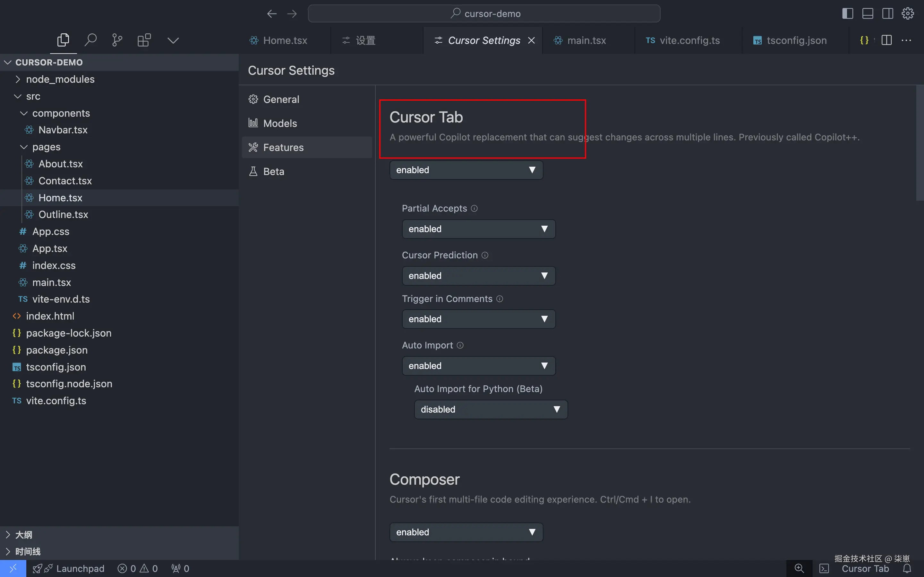This screenshot has width=924, height=577.
Task: Click the cursor-demo search field
Action: [x=484, y=14]
